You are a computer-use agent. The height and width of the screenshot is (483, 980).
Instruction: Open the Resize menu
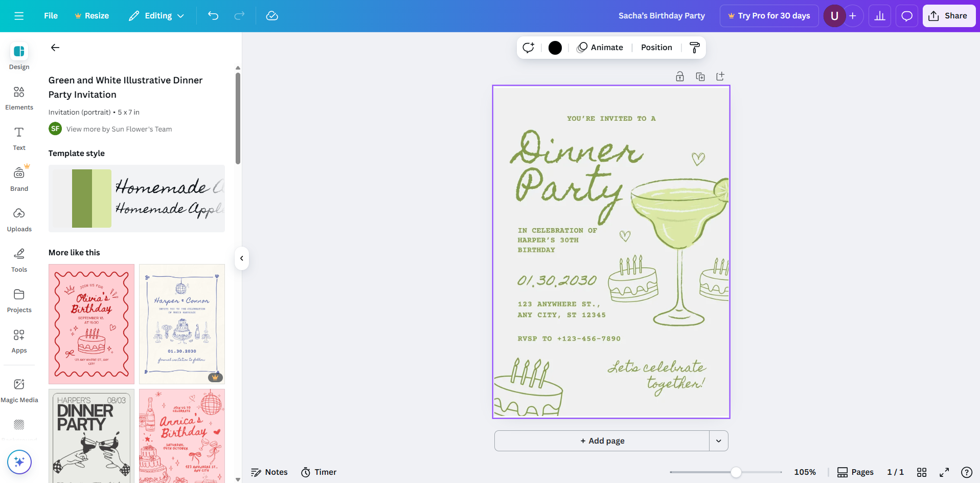(x=92, y=16)
